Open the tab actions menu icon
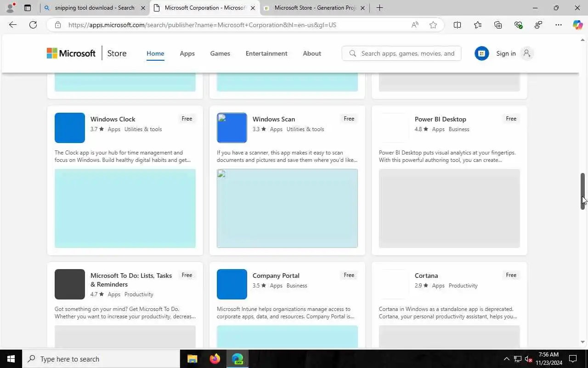The height and width of the screenshot is (368, 588). click(x=28, y=8)
